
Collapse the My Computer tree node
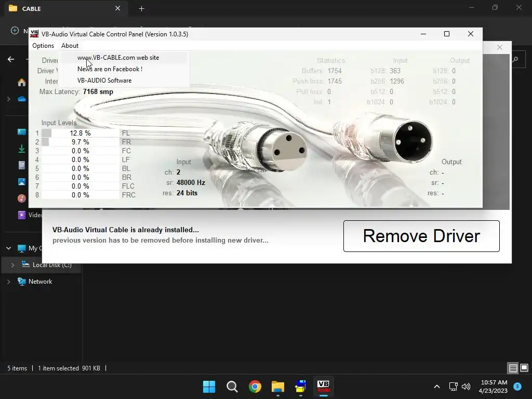tap(8, 248)
